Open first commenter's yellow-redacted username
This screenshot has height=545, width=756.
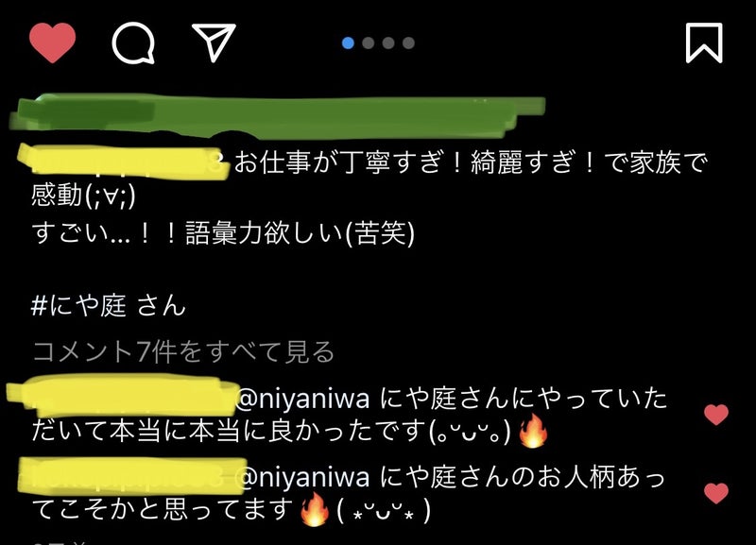pyautogui.click(x=123, y=397)
